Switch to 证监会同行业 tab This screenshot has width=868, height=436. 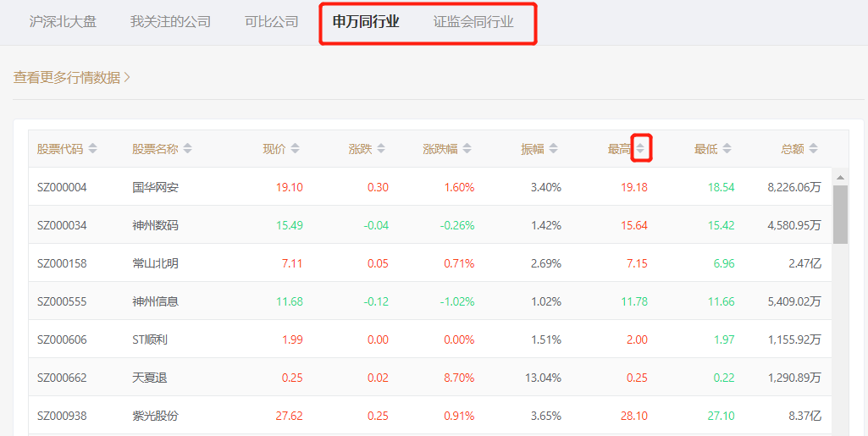(x=473, y=21)
